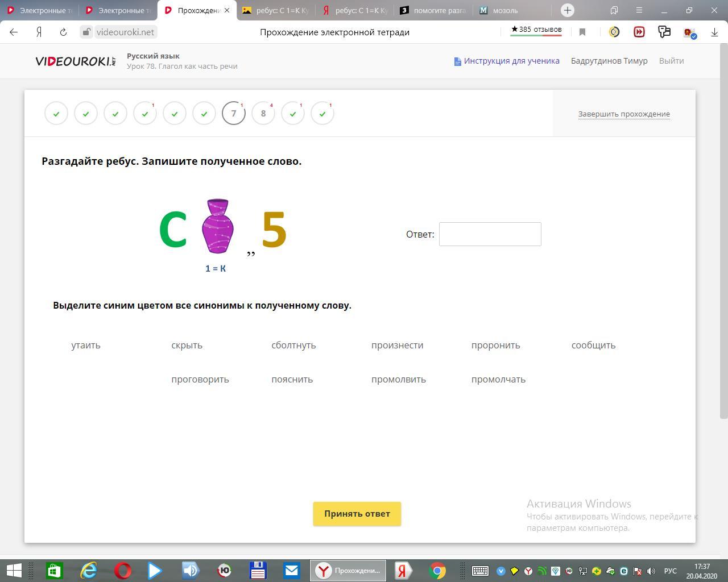The height and width of the screenshot is (582, 728).
Task: Launch Internet Explorer from taskbar
Action: [x=89, y=570]
